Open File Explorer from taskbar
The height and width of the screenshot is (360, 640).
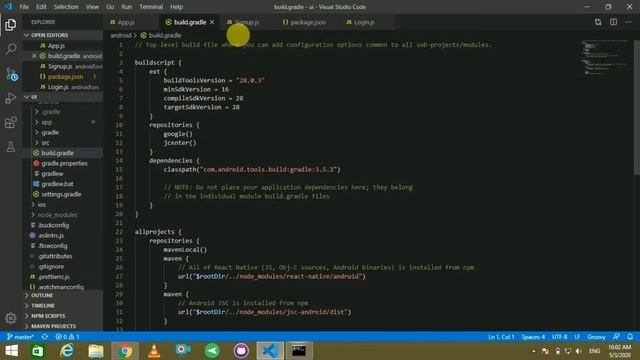click(96, 351)
